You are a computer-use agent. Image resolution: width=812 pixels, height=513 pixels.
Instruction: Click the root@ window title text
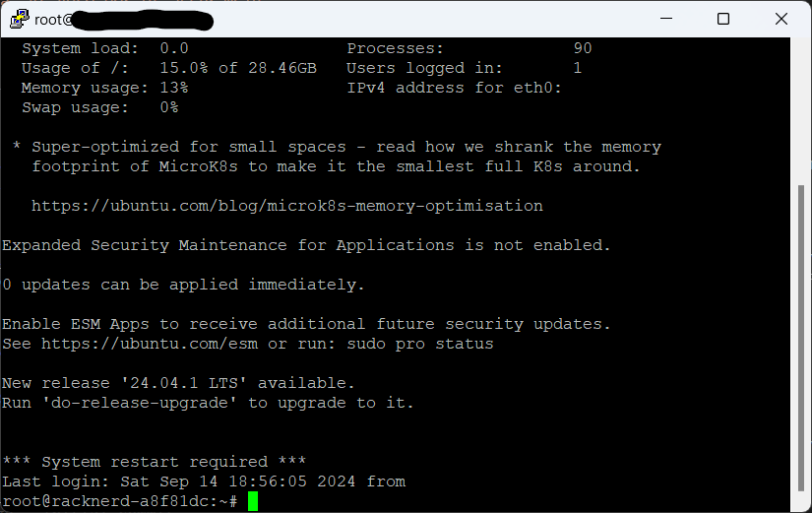click(x=51, y=19)
